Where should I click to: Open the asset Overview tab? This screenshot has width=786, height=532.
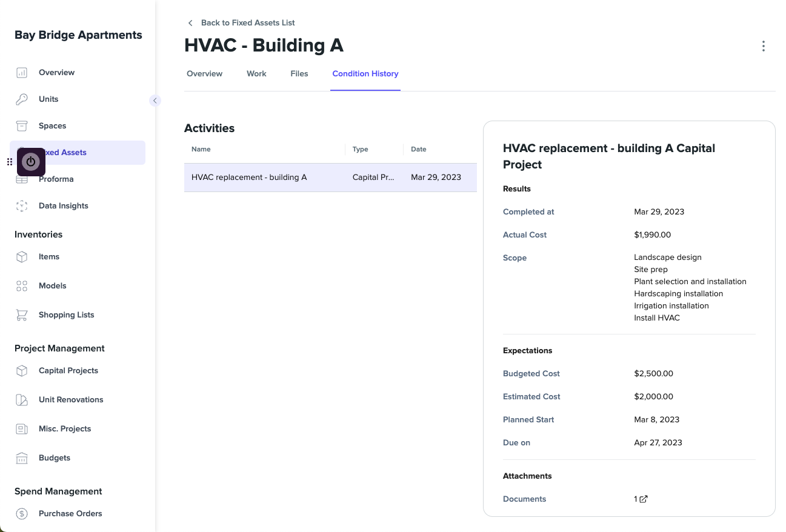(x=205, y=74)
